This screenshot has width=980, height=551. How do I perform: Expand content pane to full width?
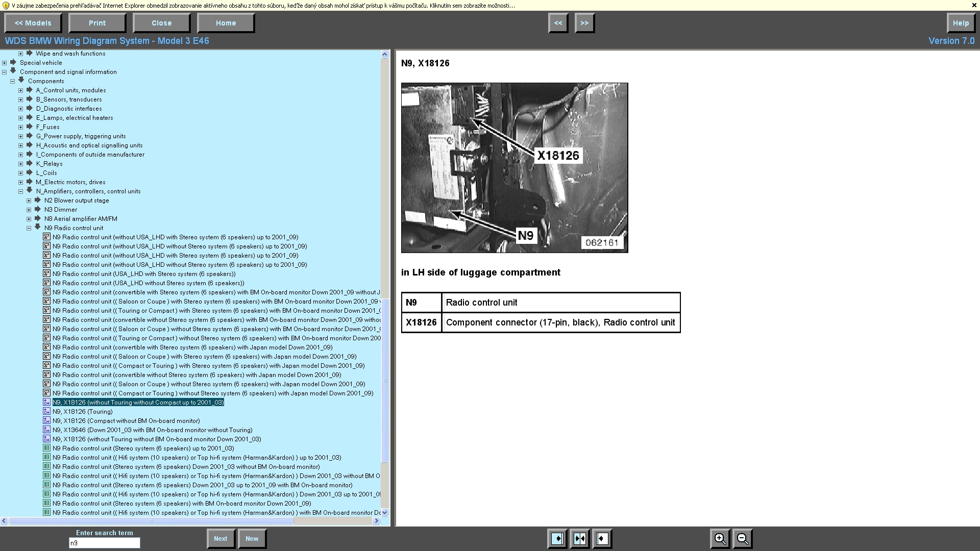[x=602, y=539]
